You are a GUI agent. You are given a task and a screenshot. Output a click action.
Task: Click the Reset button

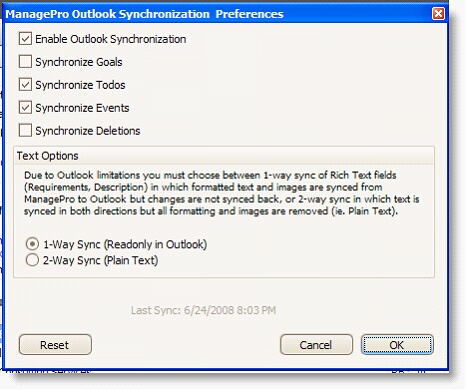(x=55, y=345)
